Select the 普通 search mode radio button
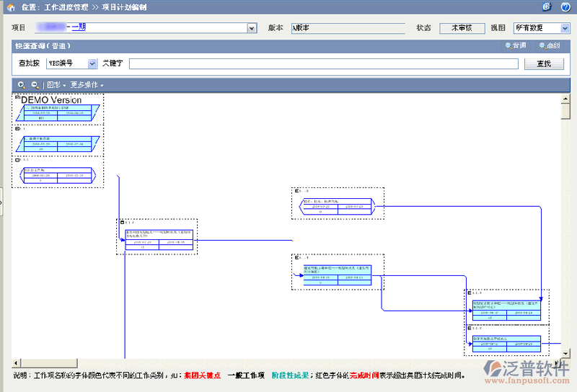 (x=508, y=46)
